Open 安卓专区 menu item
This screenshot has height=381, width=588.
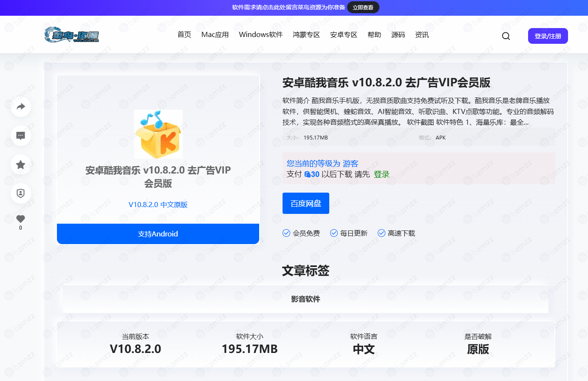coord(344,35)
